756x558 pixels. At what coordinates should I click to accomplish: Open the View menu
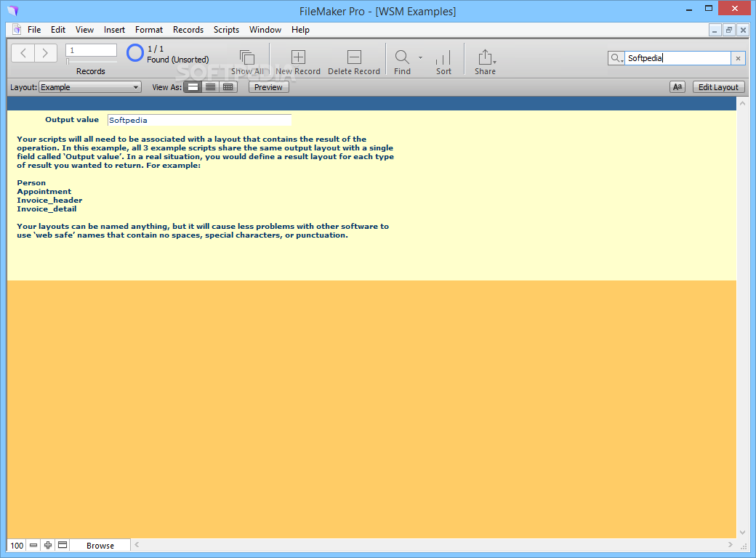click(84, 29)
